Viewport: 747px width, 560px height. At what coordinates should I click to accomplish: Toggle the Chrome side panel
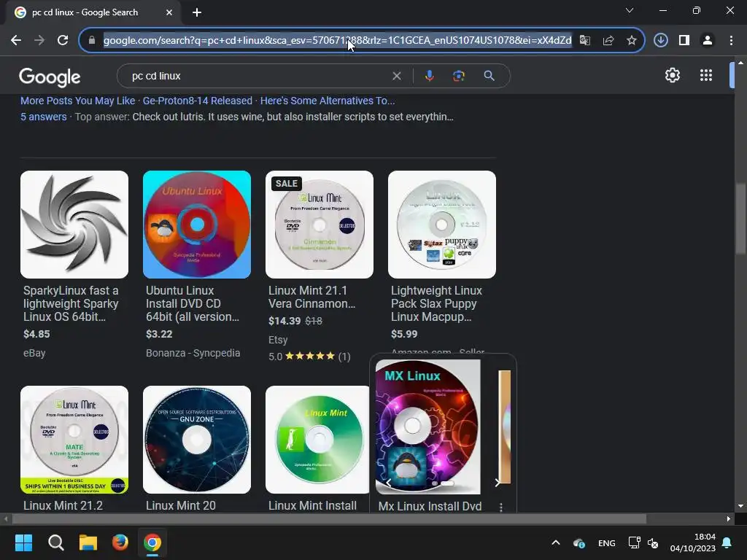click(684, 41)
